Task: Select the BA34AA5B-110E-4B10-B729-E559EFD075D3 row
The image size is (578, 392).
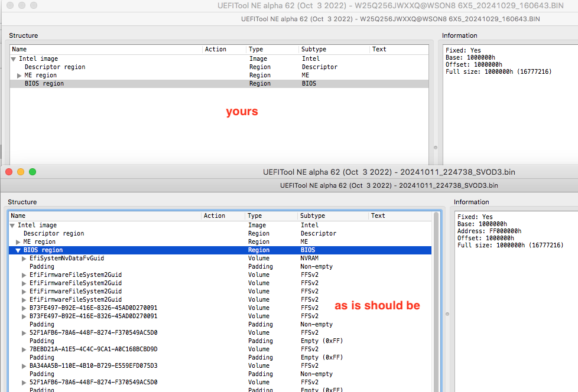Action: 220,366
